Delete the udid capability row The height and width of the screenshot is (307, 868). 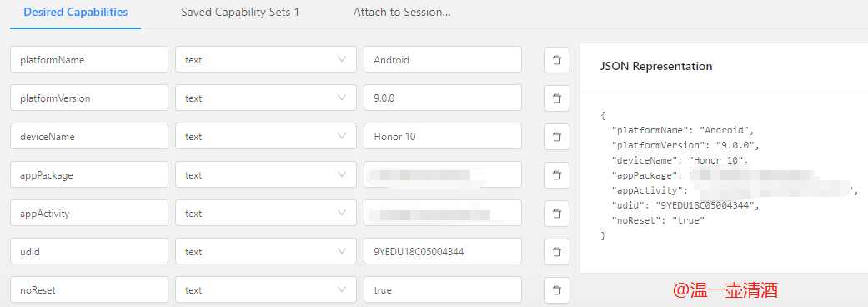pos(557,252)
